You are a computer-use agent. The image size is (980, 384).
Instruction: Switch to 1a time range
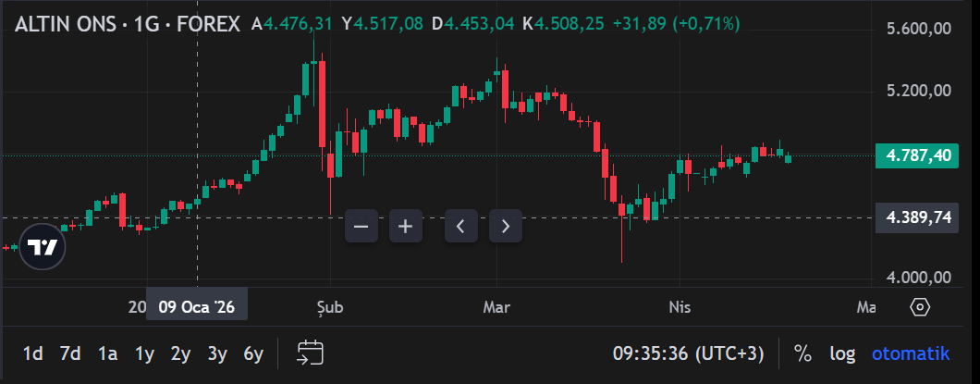pyautogui.click(x=108, y=353)
